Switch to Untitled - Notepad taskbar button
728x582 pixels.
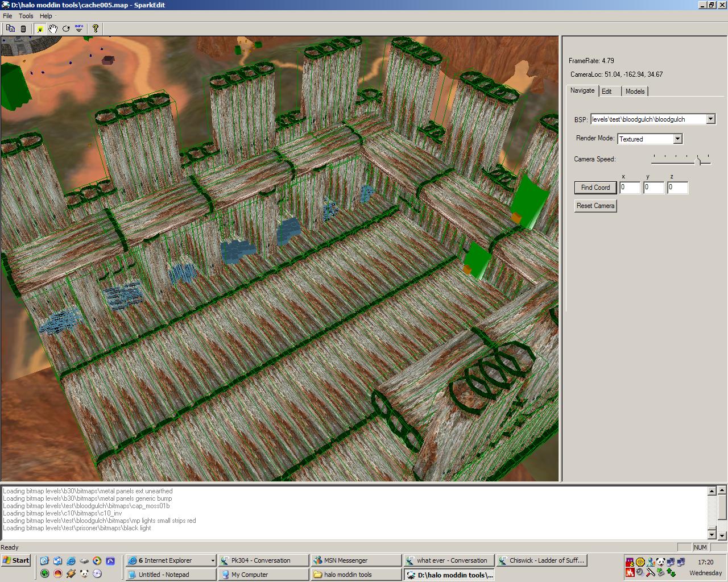171,575
